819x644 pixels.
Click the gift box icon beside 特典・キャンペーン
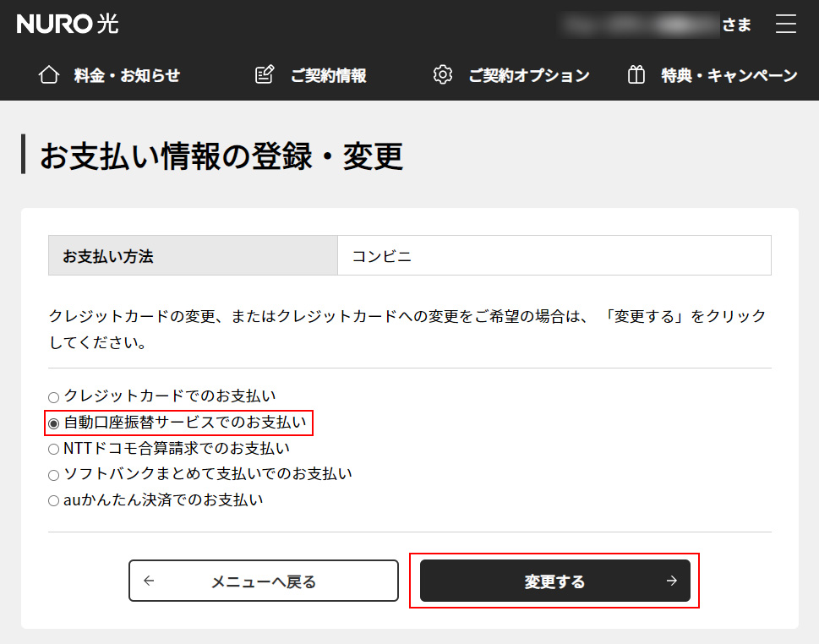tap(636, 74)
